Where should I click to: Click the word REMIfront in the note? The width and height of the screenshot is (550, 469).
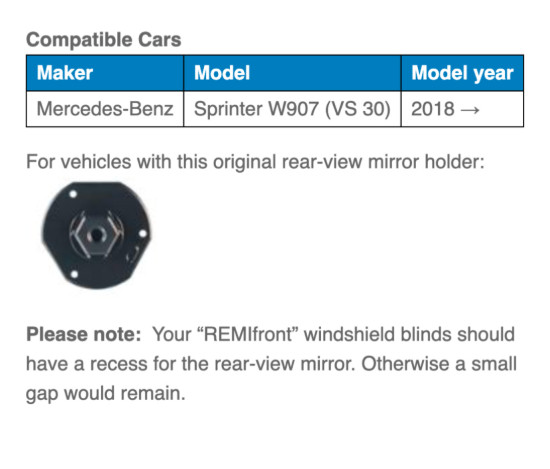248,334
